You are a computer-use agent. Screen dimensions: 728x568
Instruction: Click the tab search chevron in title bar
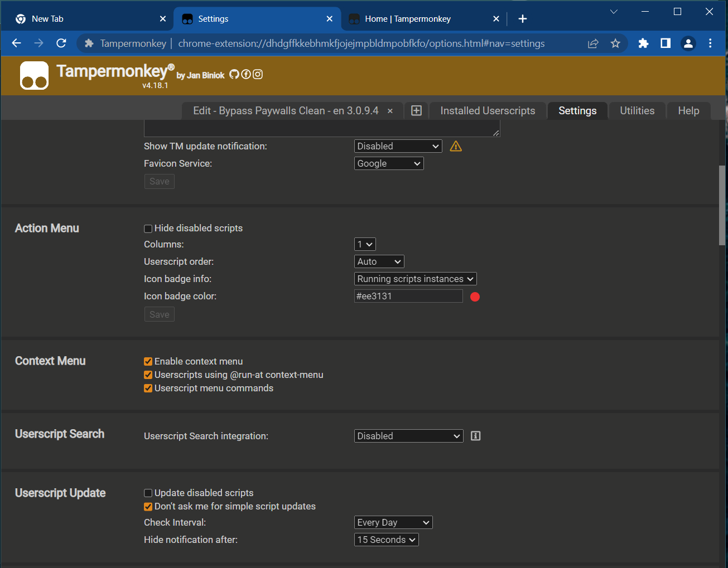click(614, 12)
